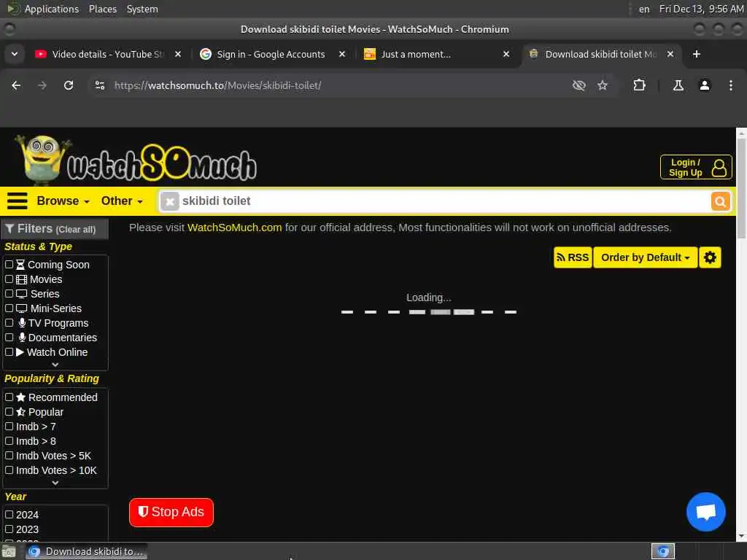
Task: Click the clock showing Fri Dec 13
Action: click(701, 9)
